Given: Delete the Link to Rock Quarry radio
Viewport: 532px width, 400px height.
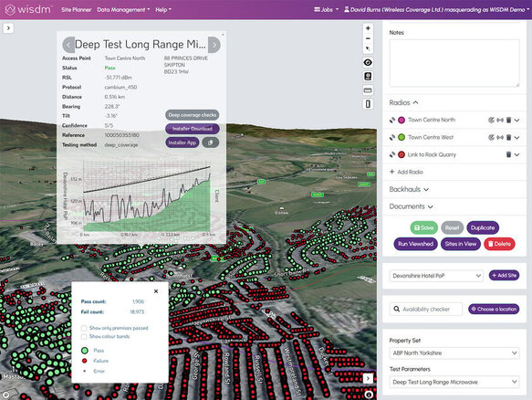Looking at the screenshot, I should point(508,154).
